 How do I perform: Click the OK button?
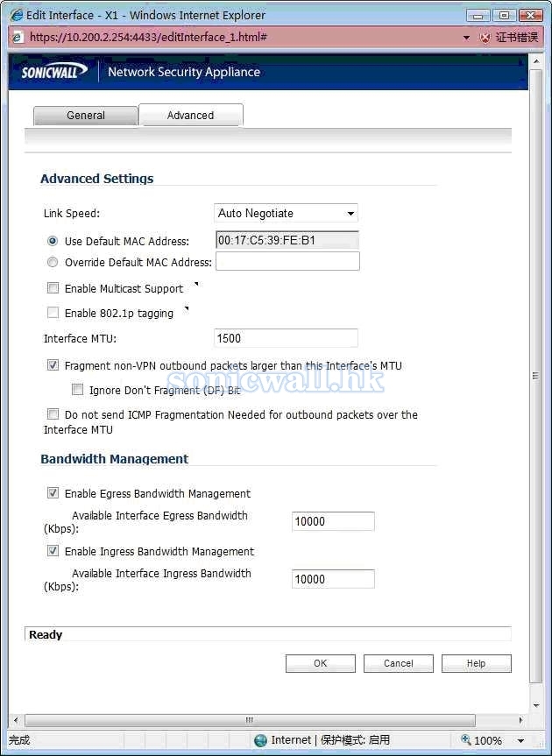click(321, 663)
